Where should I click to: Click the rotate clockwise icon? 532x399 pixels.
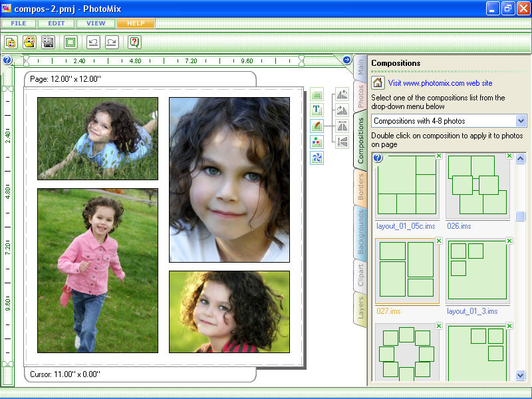click(342, 110)
